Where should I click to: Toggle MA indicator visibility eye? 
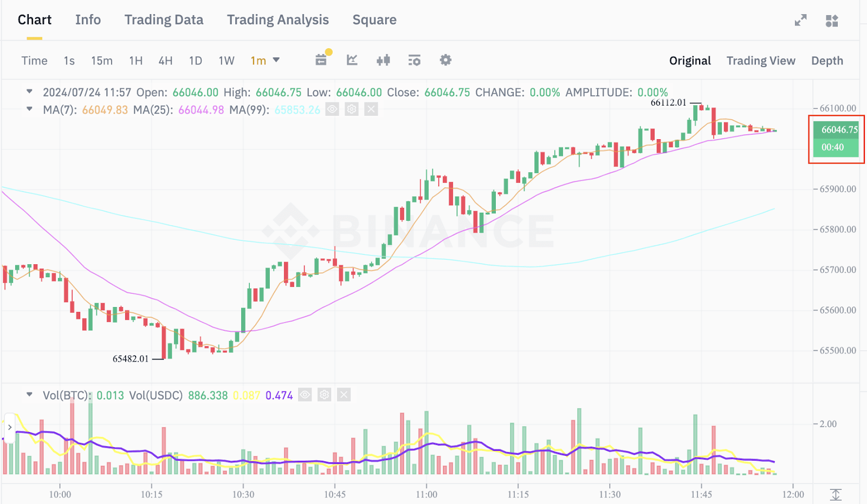pos(332,109)
